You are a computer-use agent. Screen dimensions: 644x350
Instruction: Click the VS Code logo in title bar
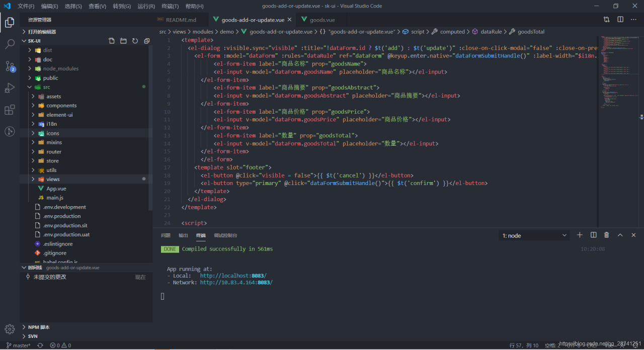coord(7,6)
